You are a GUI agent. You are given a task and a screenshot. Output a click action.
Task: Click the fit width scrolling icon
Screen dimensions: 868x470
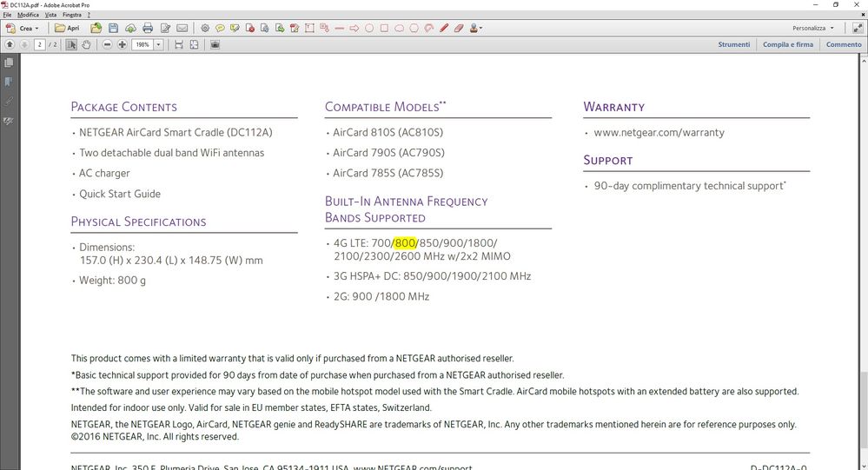179,44
